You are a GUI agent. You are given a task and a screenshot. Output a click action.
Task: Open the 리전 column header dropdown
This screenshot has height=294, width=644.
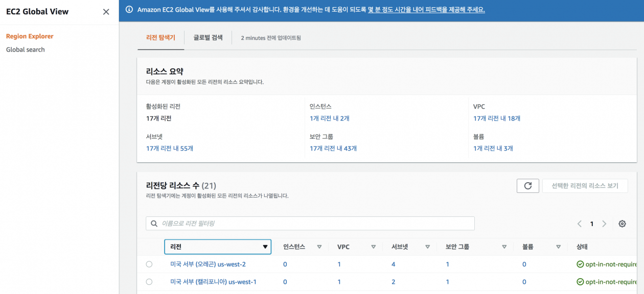[265, 247]
